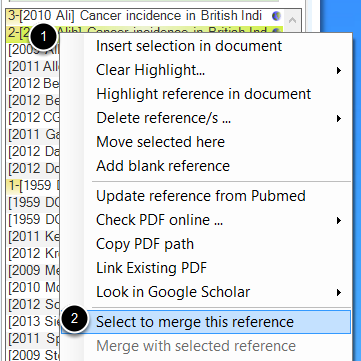Open Look in Google Scholar submenu arrow
361x361 pixels.
[339, 293]
